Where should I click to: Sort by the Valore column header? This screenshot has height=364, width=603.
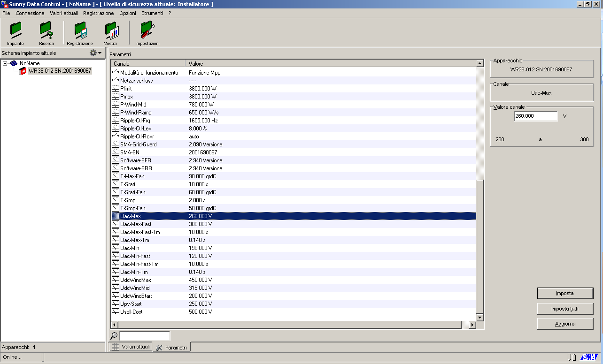(331, 63)
